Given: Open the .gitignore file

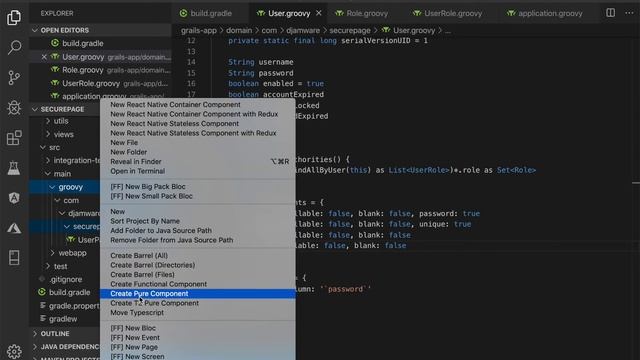Looking at the screenshot, I should point(65,280).
